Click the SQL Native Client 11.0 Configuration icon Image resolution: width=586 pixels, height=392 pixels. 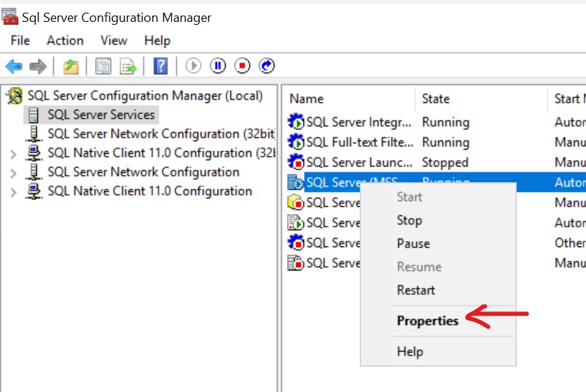pyautogui.click(x=34, y=191)
